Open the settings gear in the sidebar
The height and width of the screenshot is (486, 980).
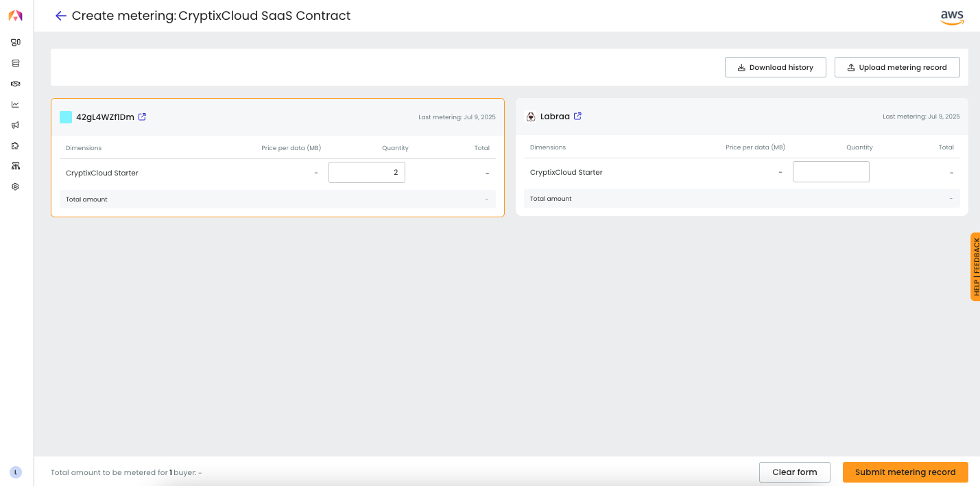[x=16, y=186]
